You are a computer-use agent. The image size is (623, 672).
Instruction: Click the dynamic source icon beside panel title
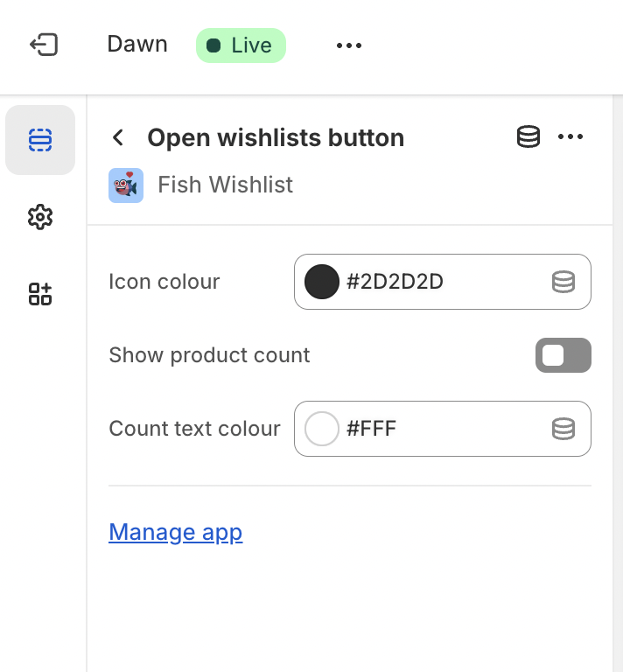[528, 137]
